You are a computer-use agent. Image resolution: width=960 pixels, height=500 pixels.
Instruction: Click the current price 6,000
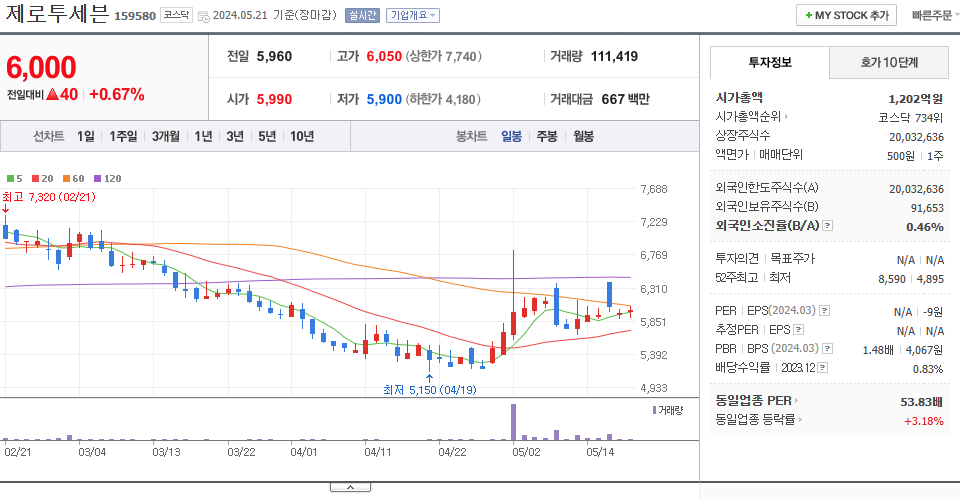[42, 67]
